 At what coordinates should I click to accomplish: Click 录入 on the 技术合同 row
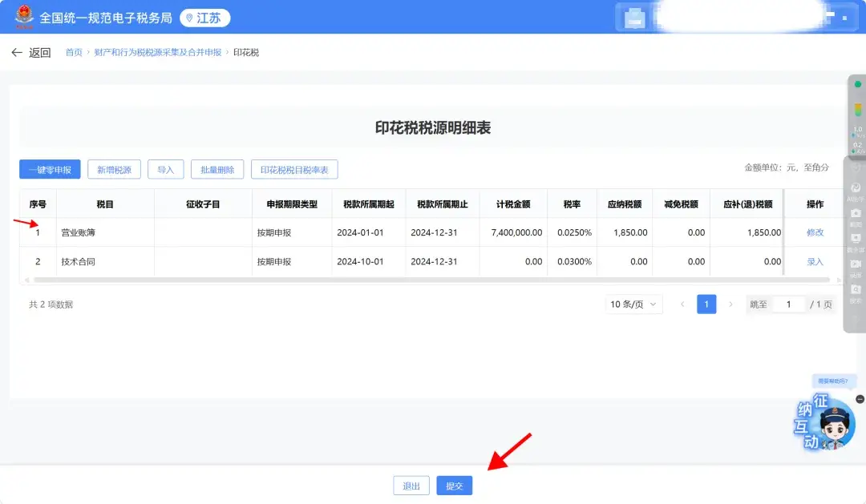(814, 261)
